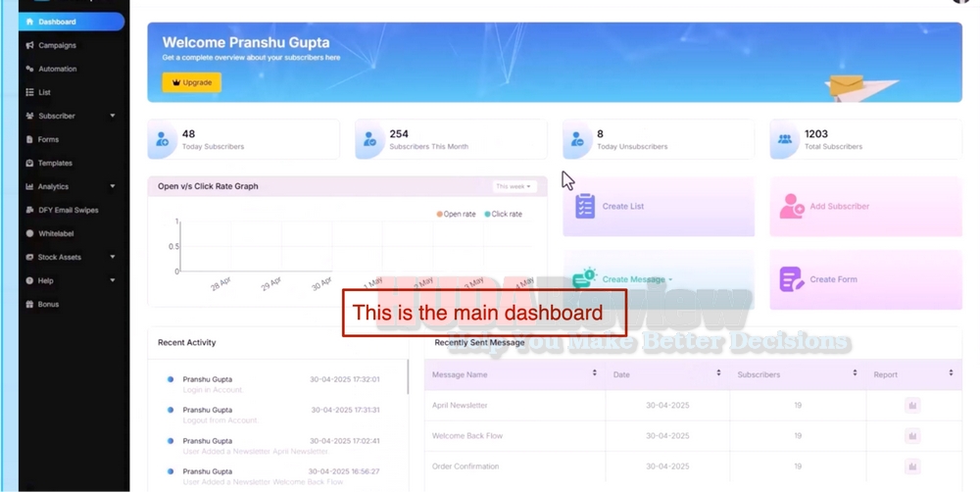Open report icon for April Newsletter

click(x=912, y=406)
